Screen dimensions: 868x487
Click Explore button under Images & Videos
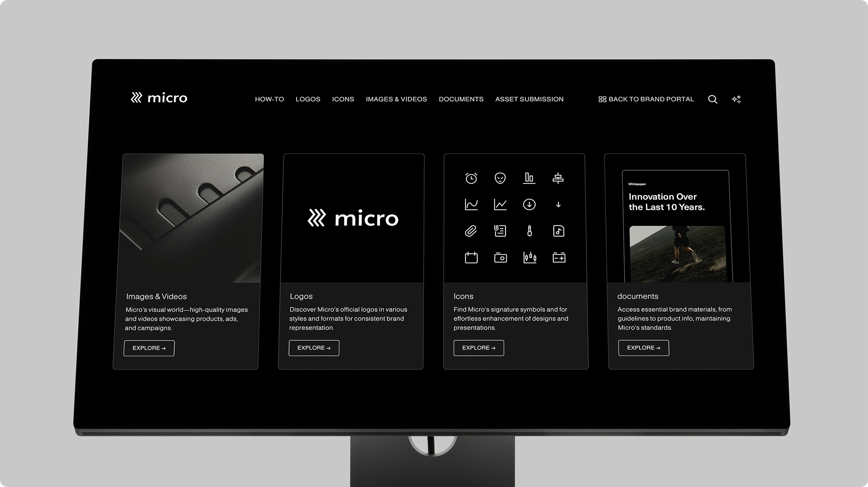(x=149, y=348)
